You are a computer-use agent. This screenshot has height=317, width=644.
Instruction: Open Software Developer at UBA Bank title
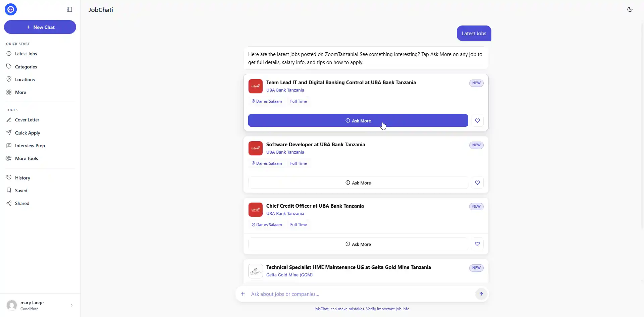(x=316, y=145)
